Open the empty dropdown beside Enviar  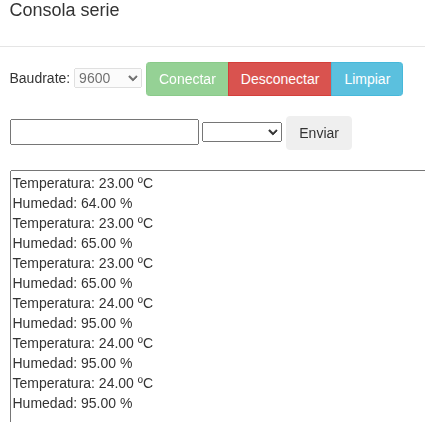click(x=242, y=132)
